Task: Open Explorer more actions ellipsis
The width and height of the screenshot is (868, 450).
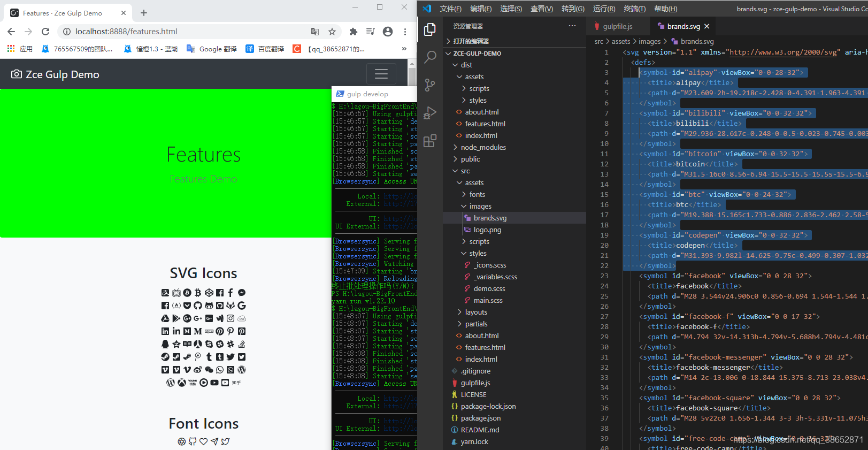Action: tap(572, 26)
